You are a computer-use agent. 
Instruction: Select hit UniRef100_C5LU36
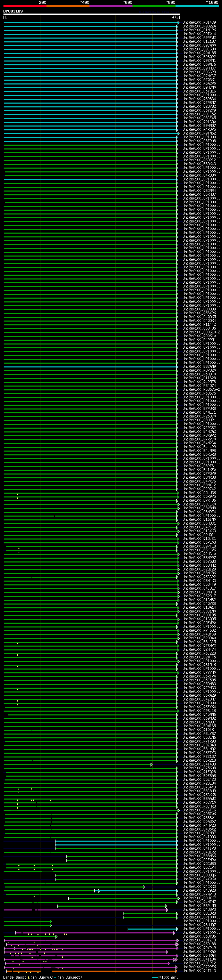199,493
